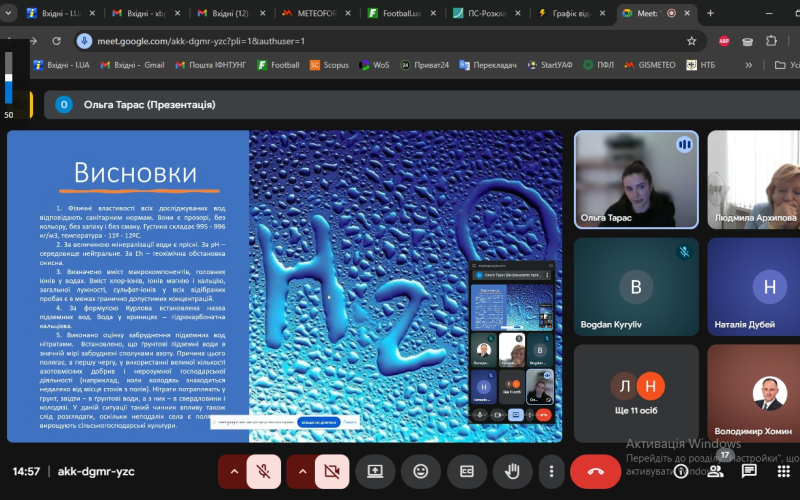Screen dimensions: 800x500
Task: Adjust the volume level slider showing 50
Action: click(x=9, y=78)
